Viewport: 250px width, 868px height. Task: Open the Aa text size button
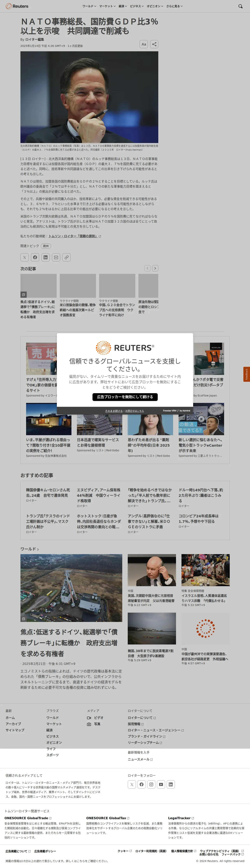pyautogui.click(x=144, y=44)
